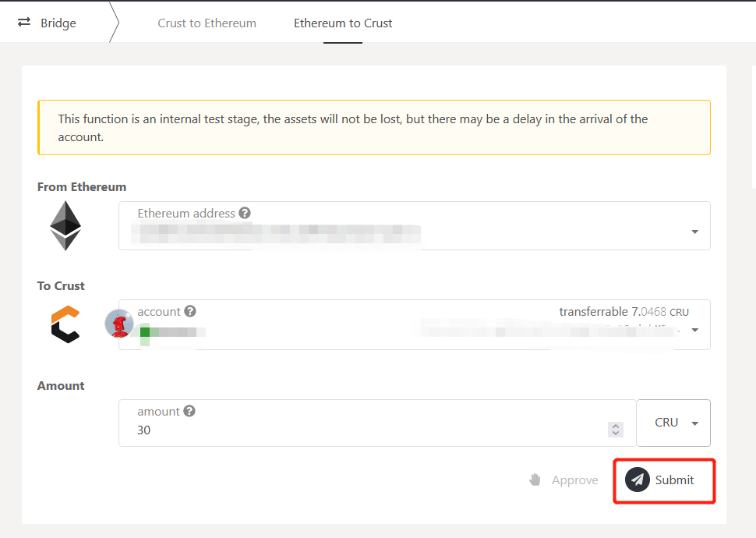
Task: Click the Bridge swap arrows icon
Action: pos(24,22)
